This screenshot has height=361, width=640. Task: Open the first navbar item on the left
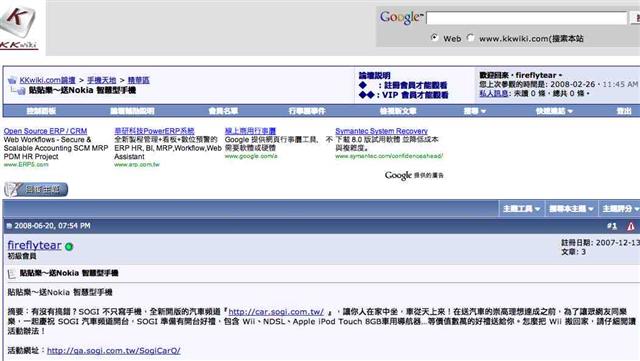pos(41,111)
